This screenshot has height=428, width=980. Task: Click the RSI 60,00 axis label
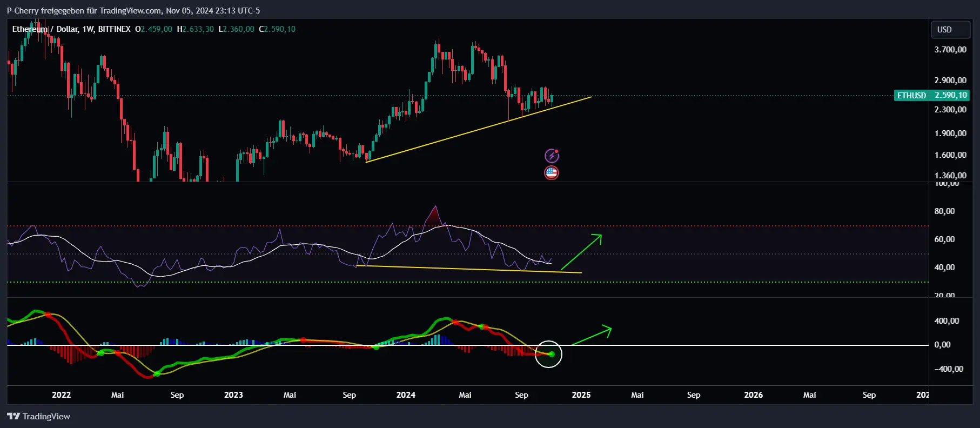point(944,239)
